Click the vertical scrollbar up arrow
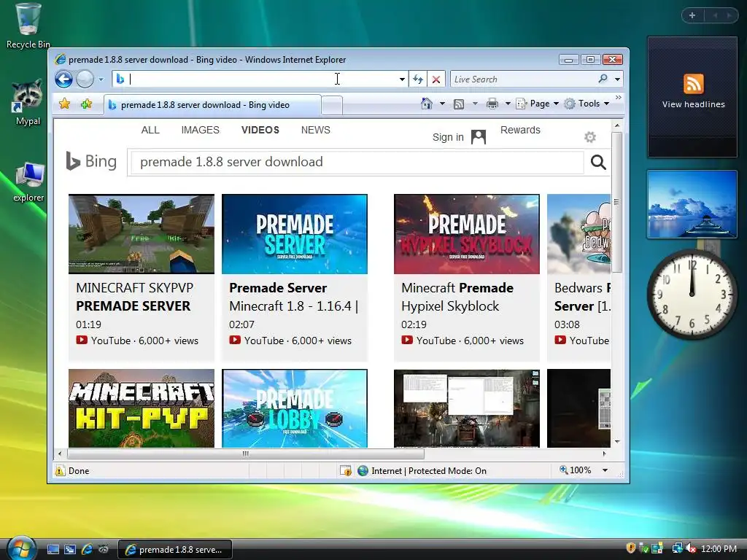Image resolution: width=747 pixels, height=560 pixels. pos(617,125)
